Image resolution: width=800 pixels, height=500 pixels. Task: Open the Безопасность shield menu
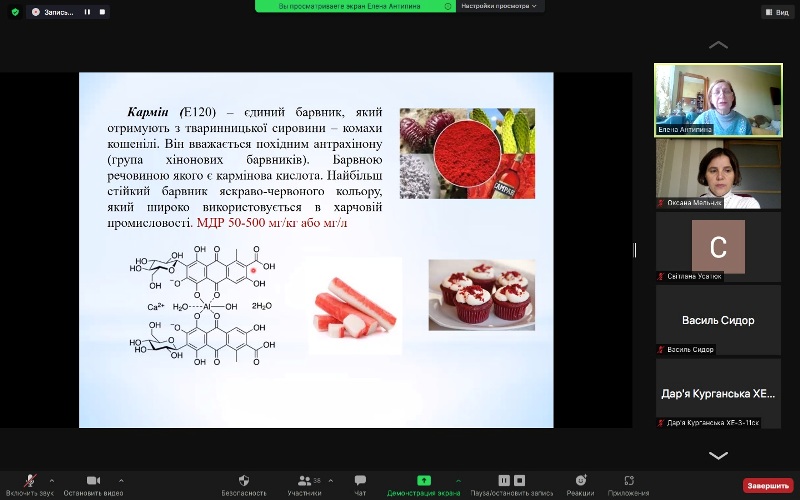pyautogui.click(x=244, y=486)
